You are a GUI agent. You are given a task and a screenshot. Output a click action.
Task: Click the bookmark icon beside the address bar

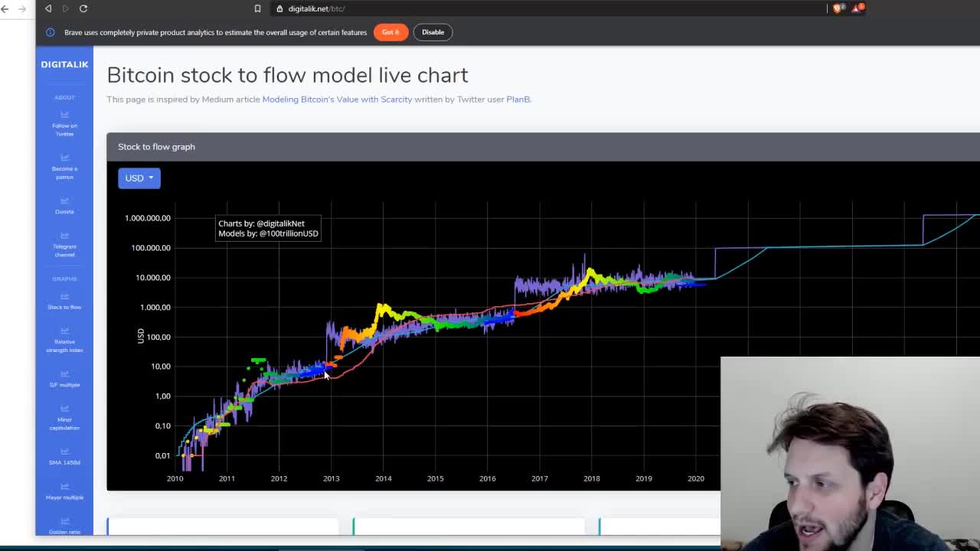click(257, 8)
